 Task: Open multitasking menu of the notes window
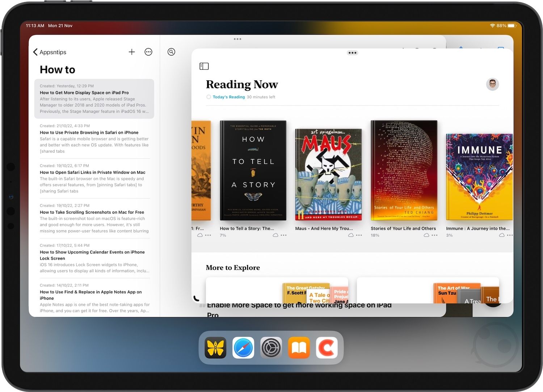pos(237,39)
